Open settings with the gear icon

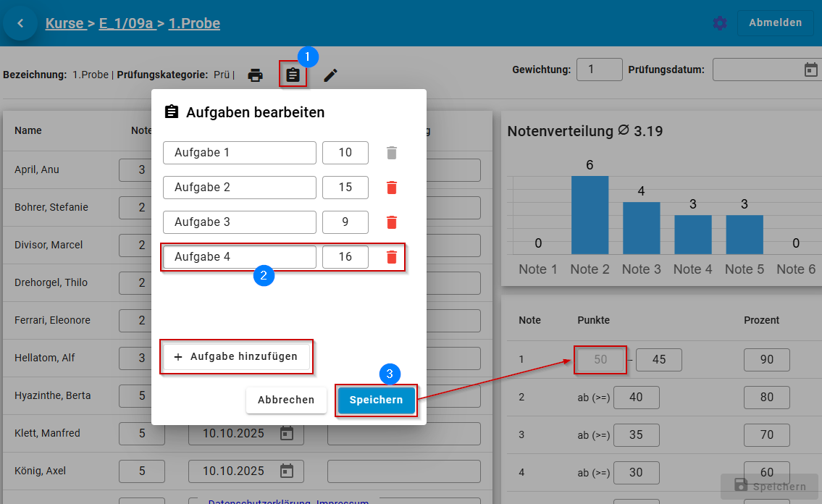click(x=720, y=22)
